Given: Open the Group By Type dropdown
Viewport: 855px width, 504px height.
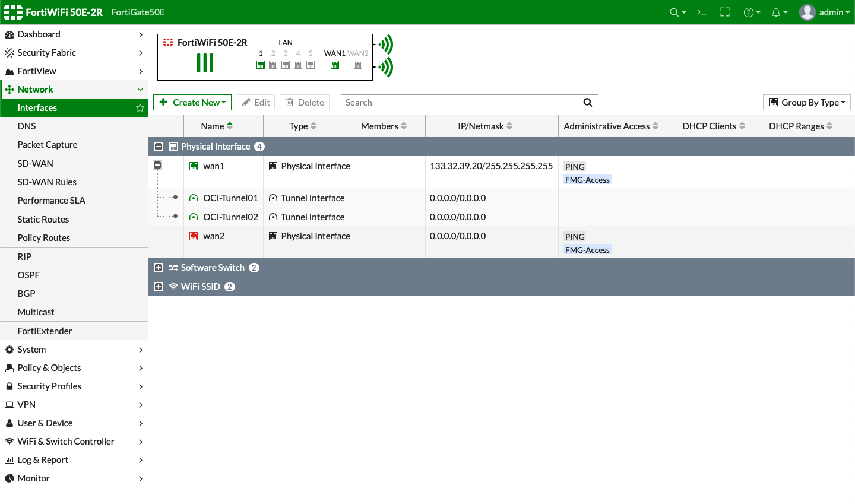Looking at the screenshot, I should pos(806,102).
